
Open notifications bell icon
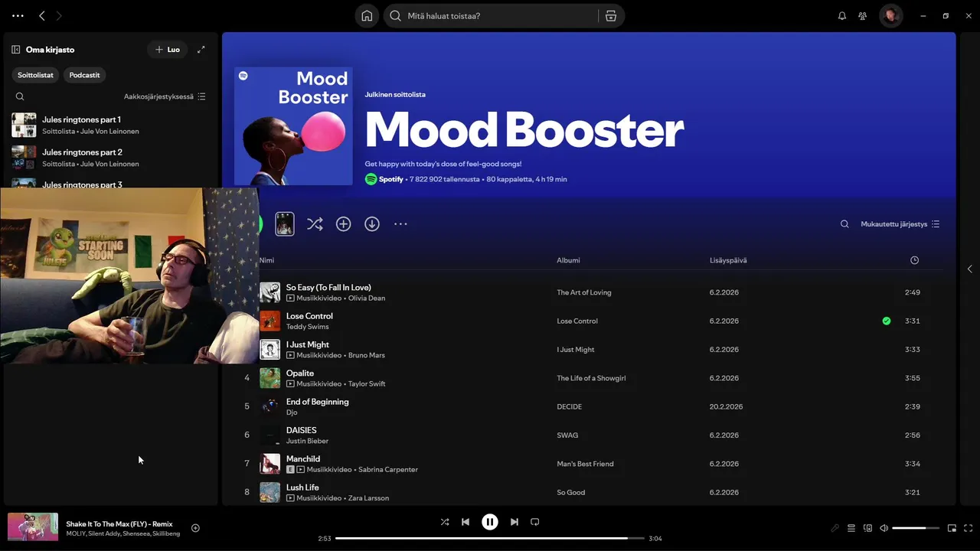pyautogui.click(x=842, y=15)
